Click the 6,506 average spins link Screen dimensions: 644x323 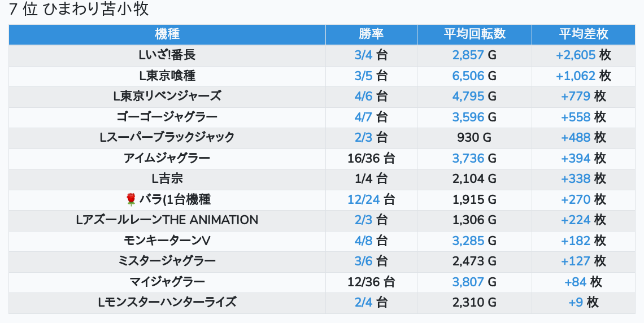[468, 76]
